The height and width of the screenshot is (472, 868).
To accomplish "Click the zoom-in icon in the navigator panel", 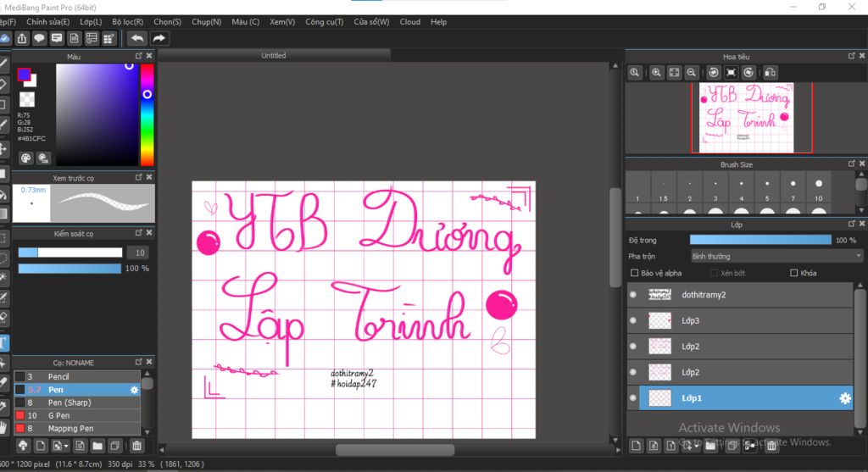I will (x=657, y=73).
